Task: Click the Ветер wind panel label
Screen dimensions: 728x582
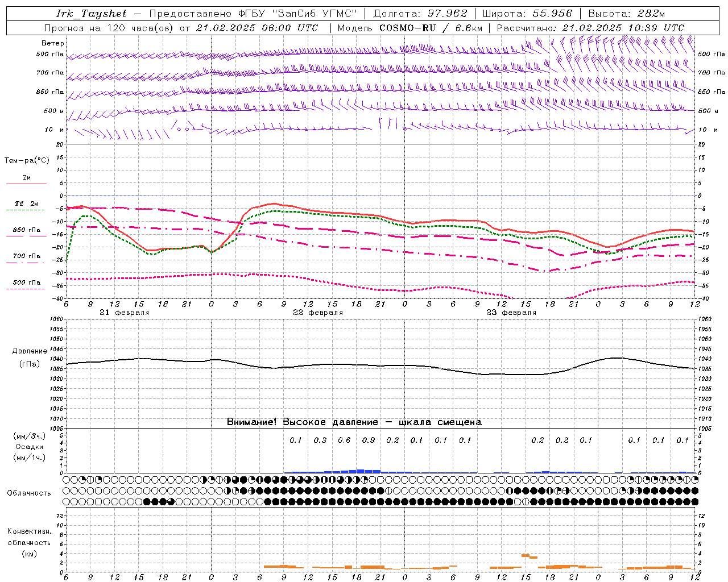Action: pos(53,43)
